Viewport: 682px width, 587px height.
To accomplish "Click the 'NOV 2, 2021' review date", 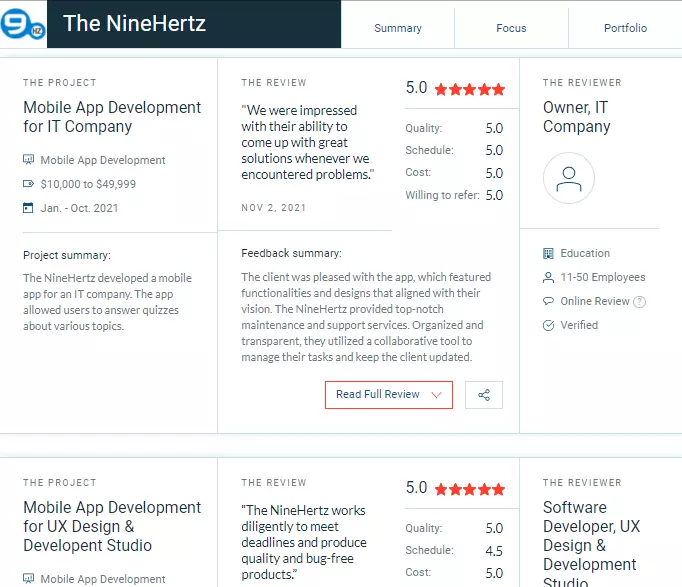I will pyautogui.click(x=274, y=208).
